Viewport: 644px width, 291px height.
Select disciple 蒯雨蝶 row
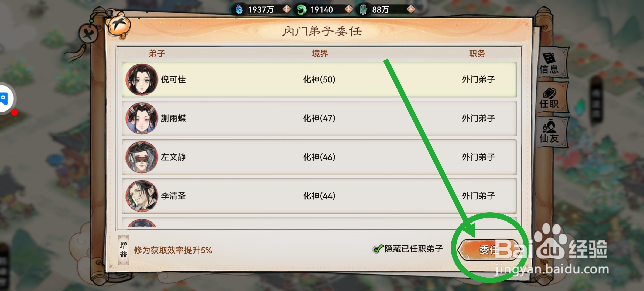(319, 118)
